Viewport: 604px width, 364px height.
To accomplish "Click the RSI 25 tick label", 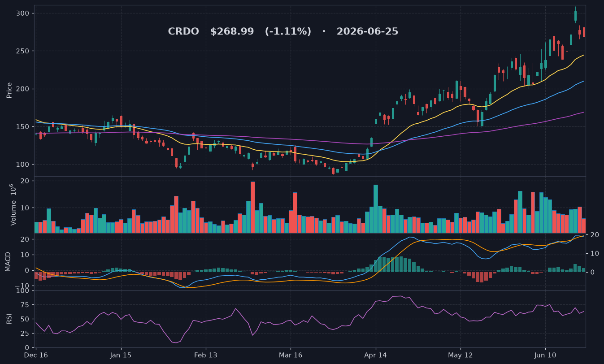I will [x=25, y=334].
